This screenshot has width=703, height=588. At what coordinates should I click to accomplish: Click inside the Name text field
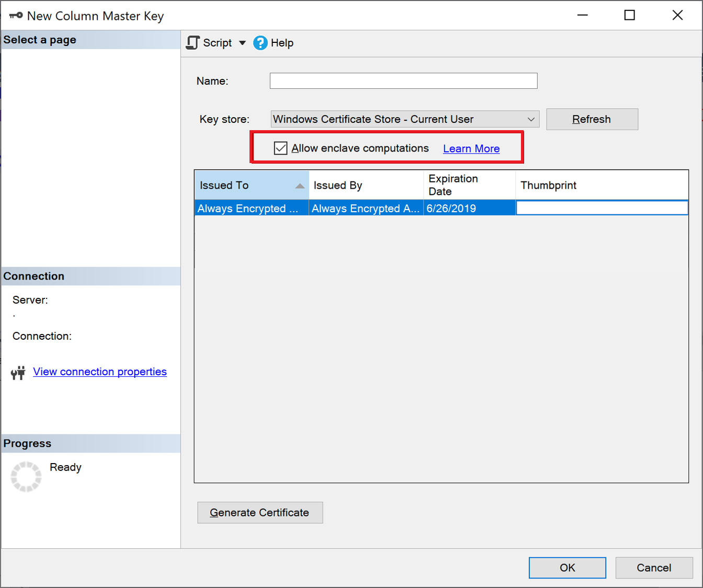403,80
